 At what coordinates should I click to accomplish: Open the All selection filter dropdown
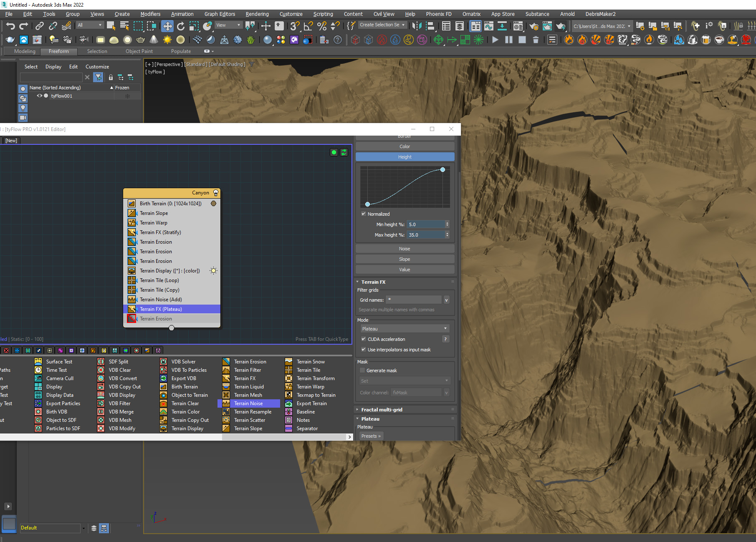90,25
